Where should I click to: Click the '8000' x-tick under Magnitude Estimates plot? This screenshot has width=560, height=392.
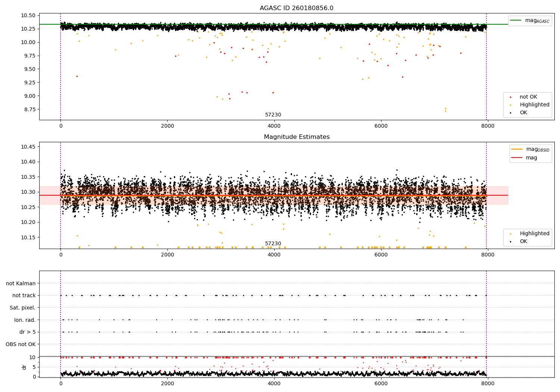tap(488, 255)
